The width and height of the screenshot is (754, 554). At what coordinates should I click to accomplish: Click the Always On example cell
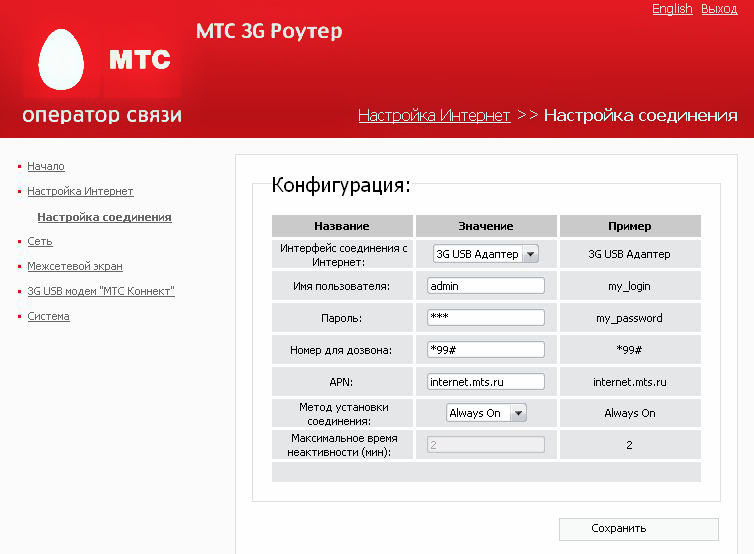tap(630, 413)
